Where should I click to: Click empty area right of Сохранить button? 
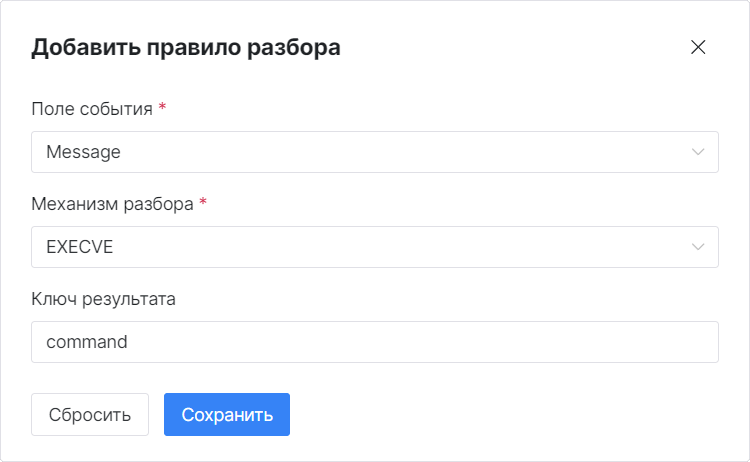(500, 415)
